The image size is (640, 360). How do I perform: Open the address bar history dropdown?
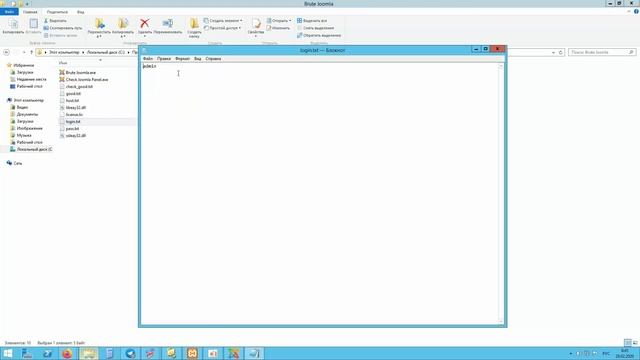553,52
